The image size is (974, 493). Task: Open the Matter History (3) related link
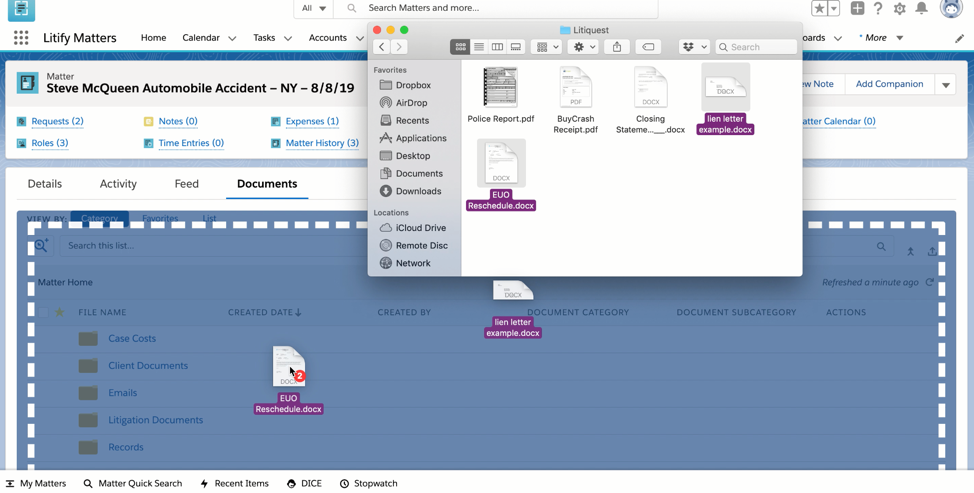click(x=322, y=143)
